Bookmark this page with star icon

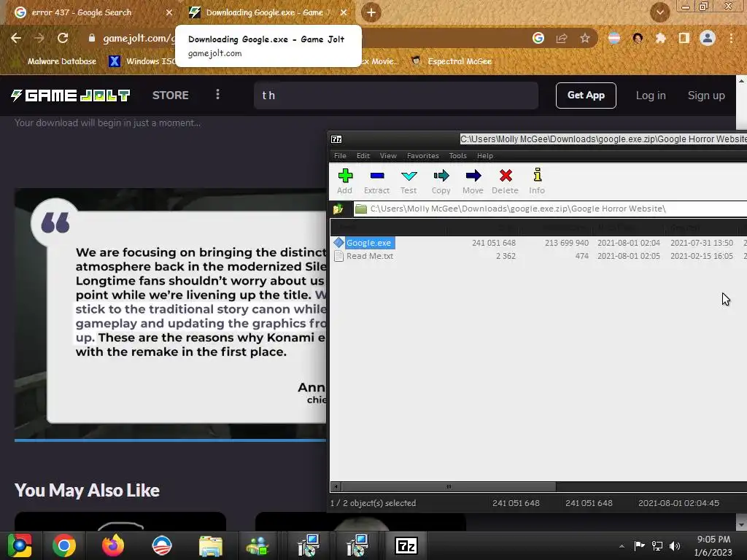[x=585, y=38]
